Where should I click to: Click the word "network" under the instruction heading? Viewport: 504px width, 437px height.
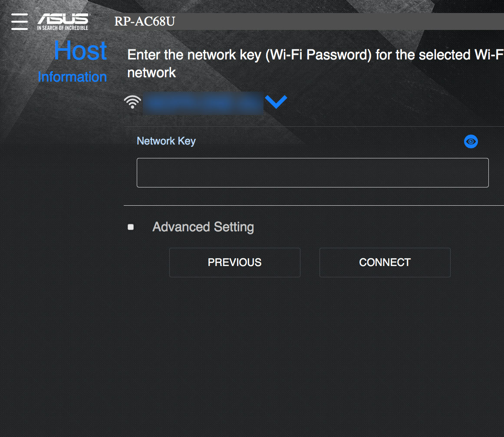tap(152, 72)
